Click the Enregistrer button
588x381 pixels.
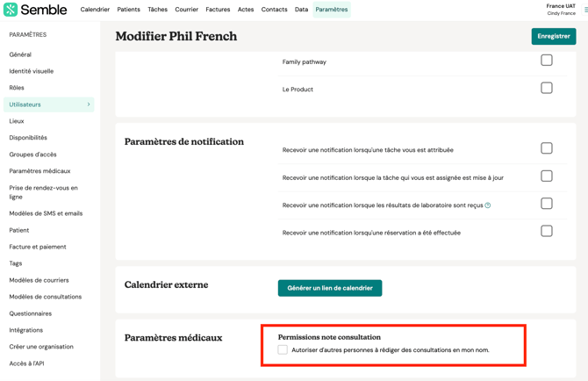[x=553, y=36]
